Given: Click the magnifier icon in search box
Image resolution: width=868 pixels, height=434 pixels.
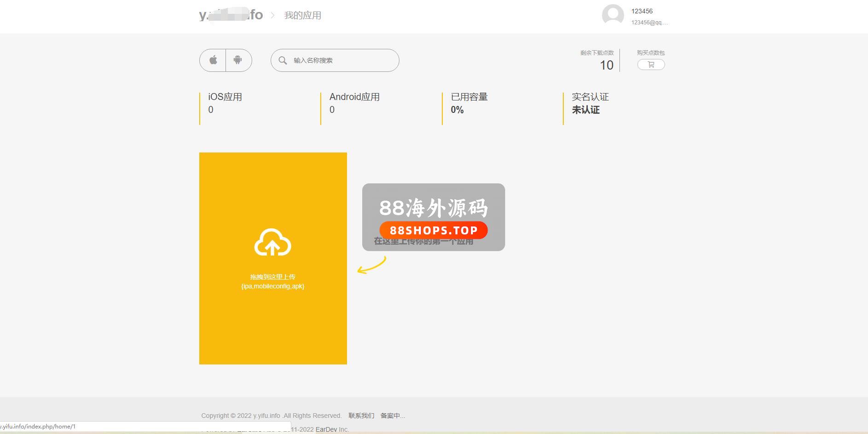Looking at the screenshot, I should coord(283,60).
